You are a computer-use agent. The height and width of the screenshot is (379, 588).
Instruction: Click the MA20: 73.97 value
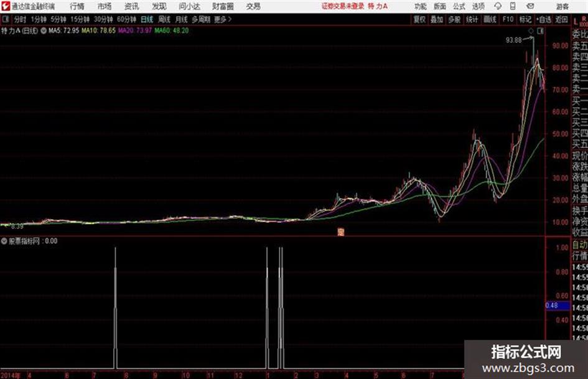[135, 30]
